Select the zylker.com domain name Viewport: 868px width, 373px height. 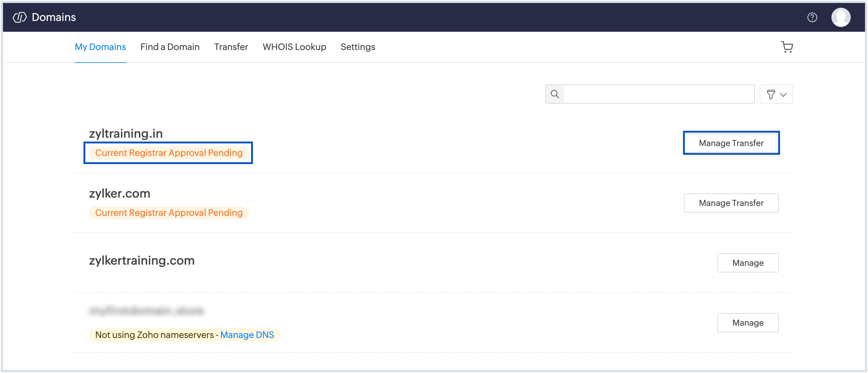(x=120, y=193)
